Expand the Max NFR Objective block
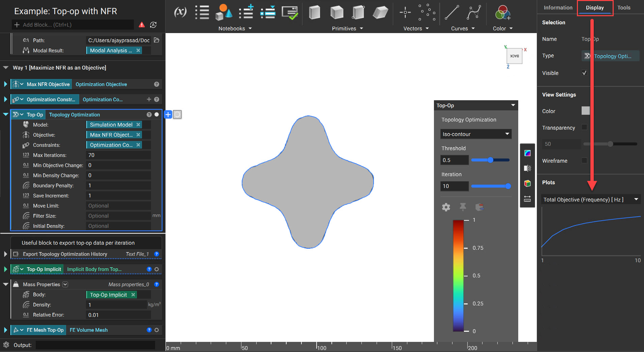Image resolution: width=644 pixels, height=352 pixels. [x=5, y=84]
